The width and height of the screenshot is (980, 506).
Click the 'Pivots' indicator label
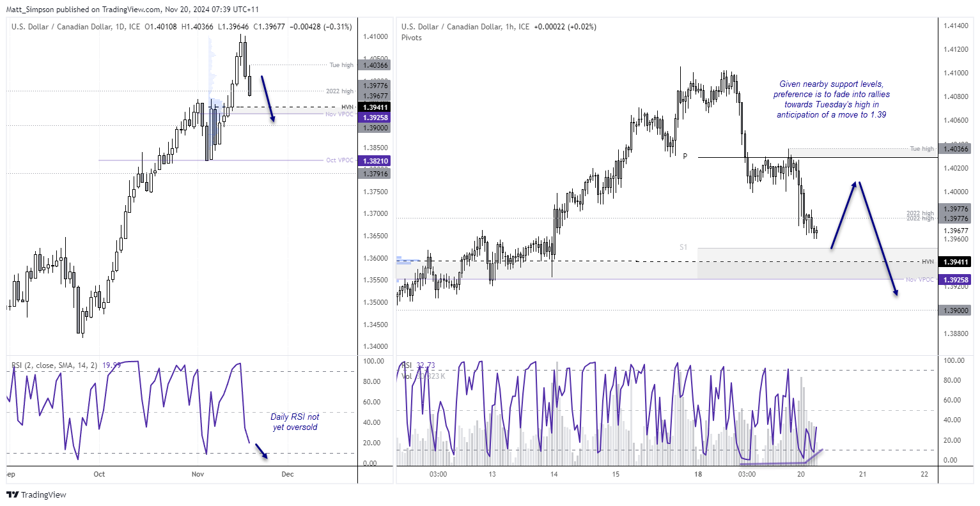(x=412, y=38)
